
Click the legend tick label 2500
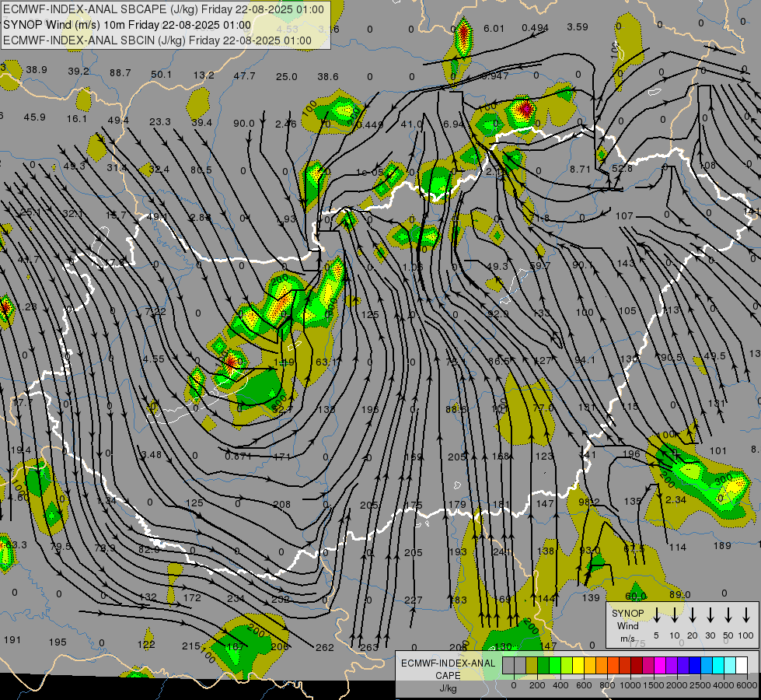coord(700,685)
